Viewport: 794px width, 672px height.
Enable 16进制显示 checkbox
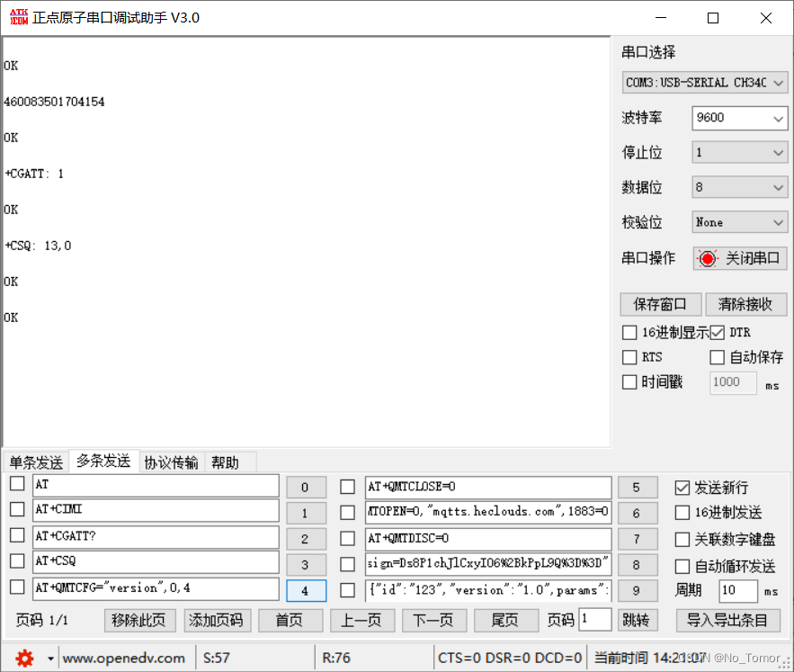click(629, 333)
